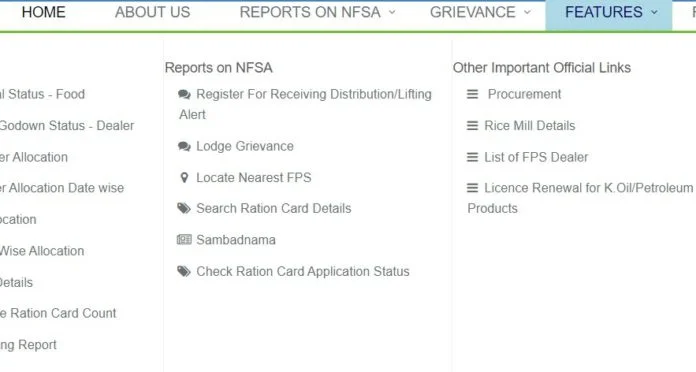Click the tag icon beside Check Ration Card Application Status

[x=184, y=271]
